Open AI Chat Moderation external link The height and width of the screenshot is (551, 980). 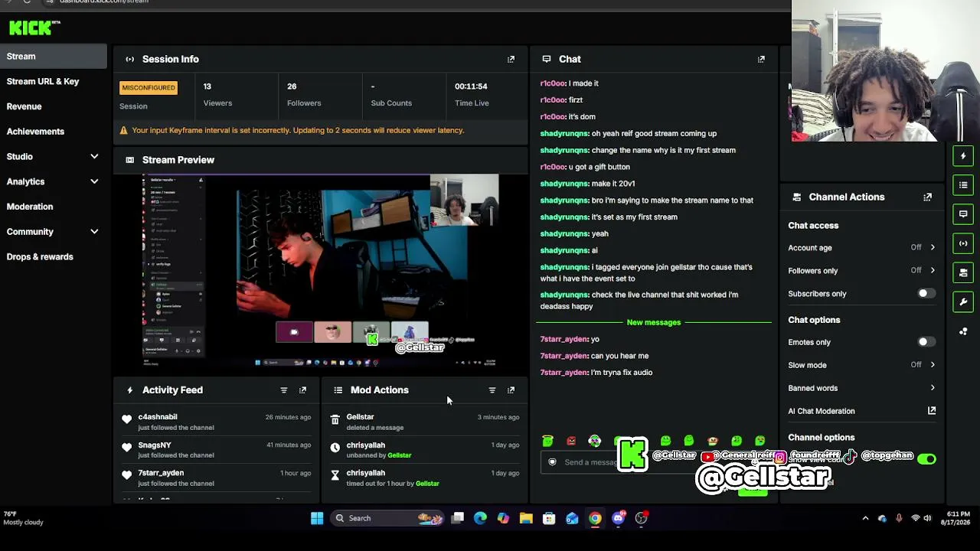tap(932, 411)
